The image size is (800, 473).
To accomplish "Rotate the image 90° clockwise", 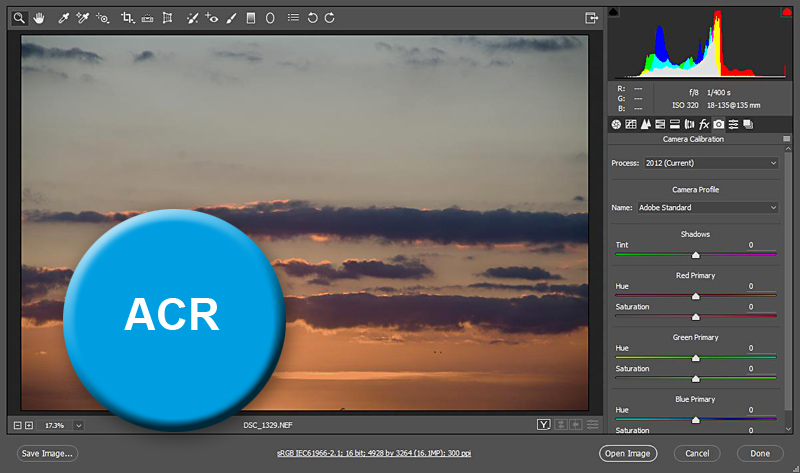I will 330,18.
